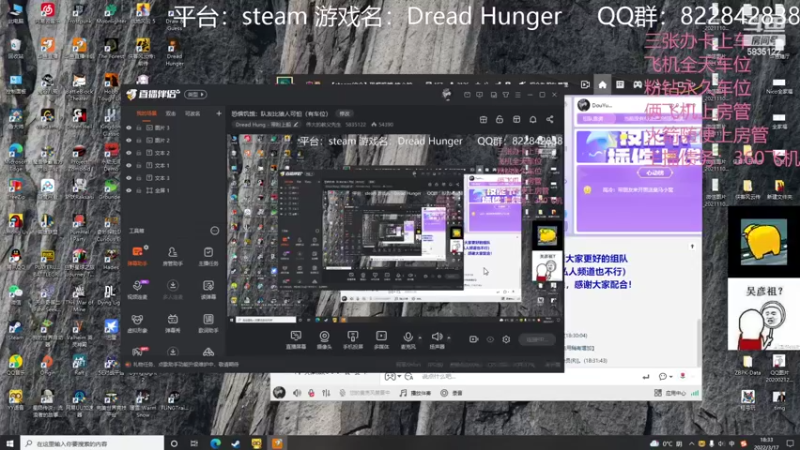Image resolution: width=800 pixels, height=450 pixels.
Task: Open the 弹幕秀 tool
Action: [x=172, y=323]
